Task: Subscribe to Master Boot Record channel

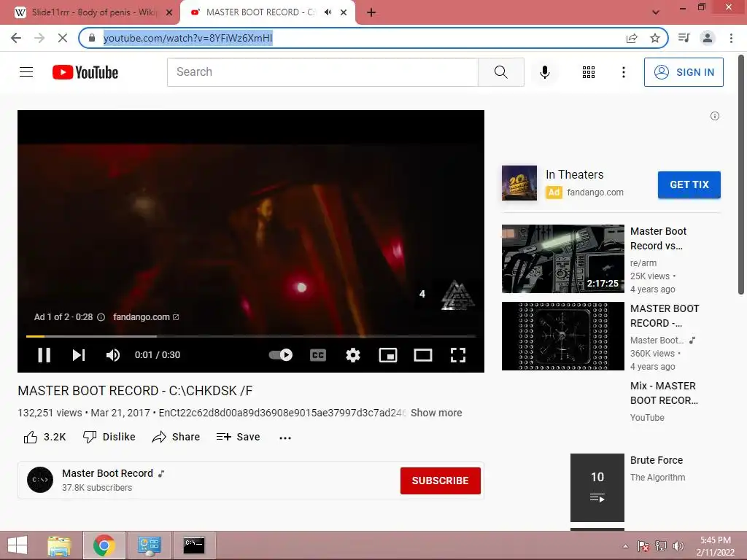Action: point(440,481)
